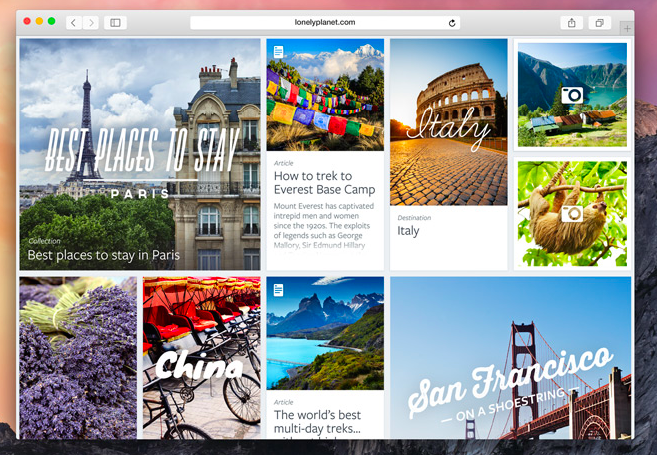Open 'The world's best multi-day treks' article
The image size is (657, 455).
[x=317, y=422]
